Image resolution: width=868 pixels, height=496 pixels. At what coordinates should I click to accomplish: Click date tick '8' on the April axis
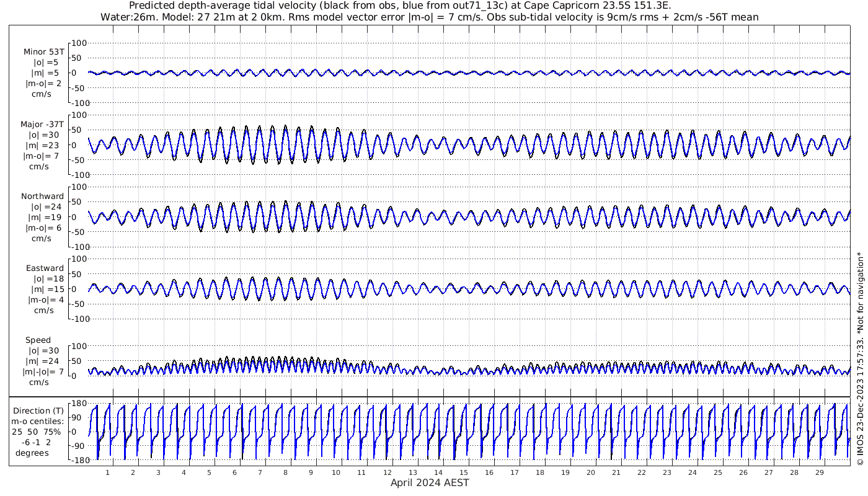285,472
